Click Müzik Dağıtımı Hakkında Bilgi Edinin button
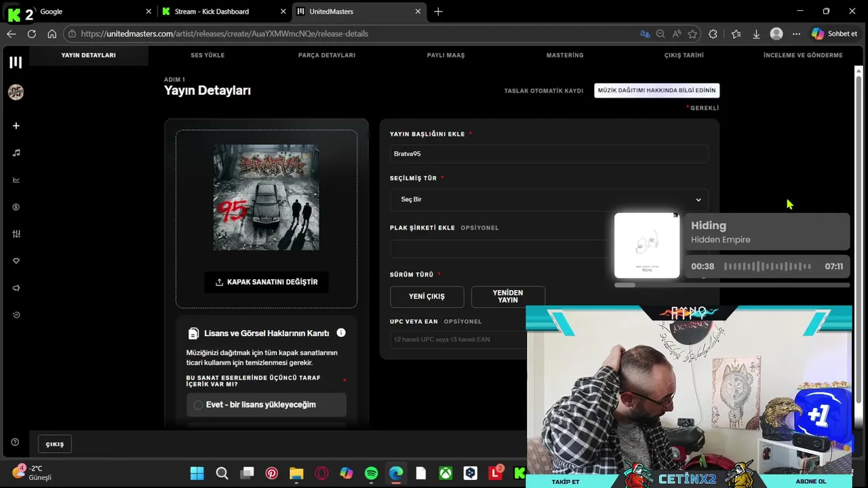 [x=656, y=90]
